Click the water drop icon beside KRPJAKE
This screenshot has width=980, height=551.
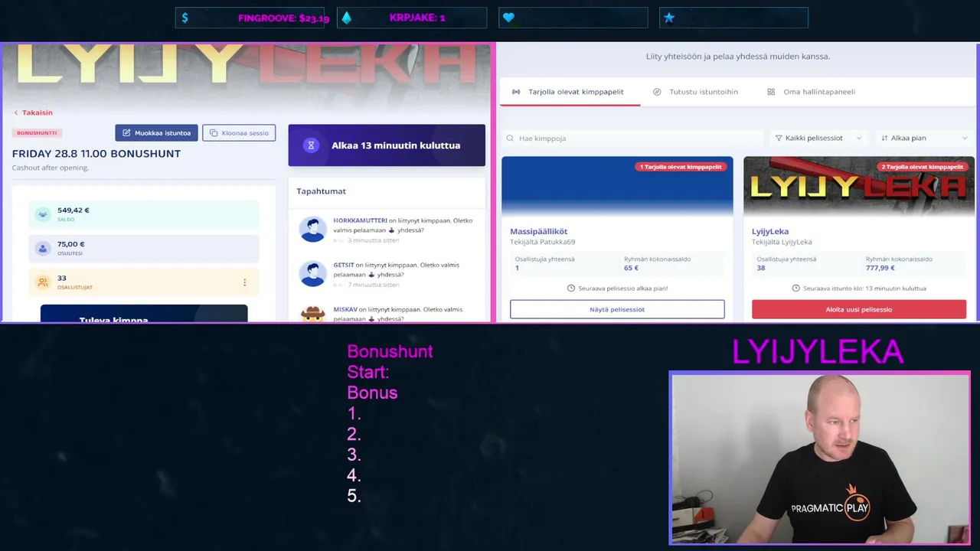(347, 18)
